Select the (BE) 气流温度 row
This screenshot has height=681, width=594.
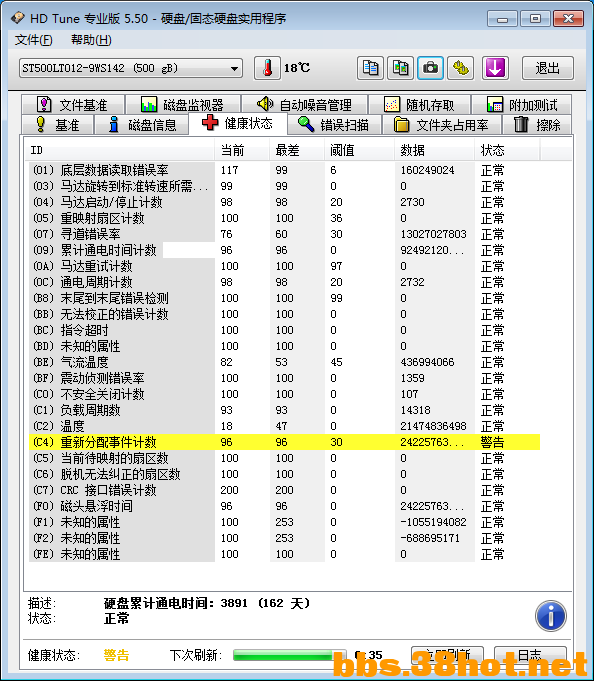click(x=284, y=362)
